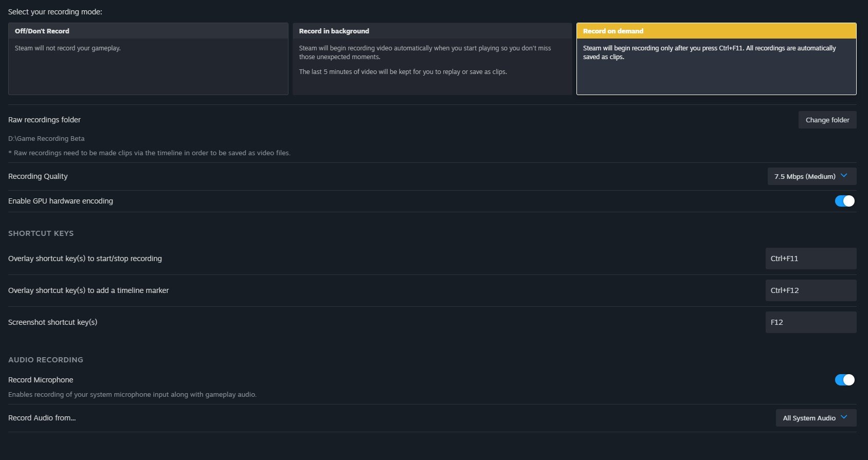Click the raw recordings clips note text
Viewport: 868px width, 460px height.
[149, 153]
